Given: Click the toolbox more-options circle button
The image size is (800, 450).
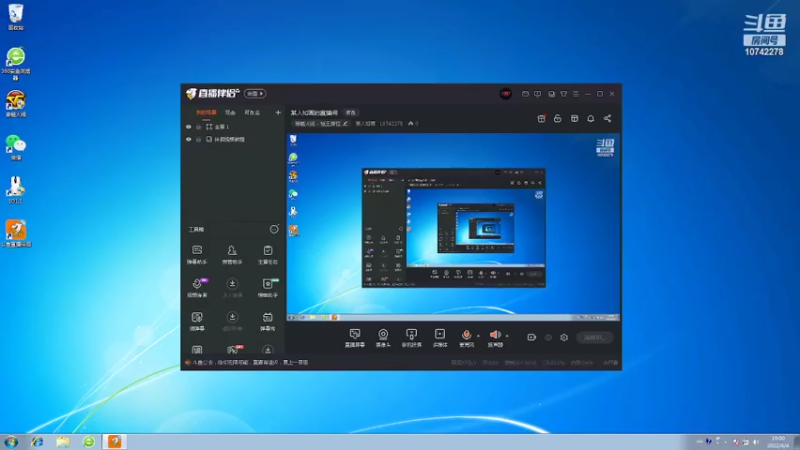Looking at the screenshot, I should click(x=274, y=229).
